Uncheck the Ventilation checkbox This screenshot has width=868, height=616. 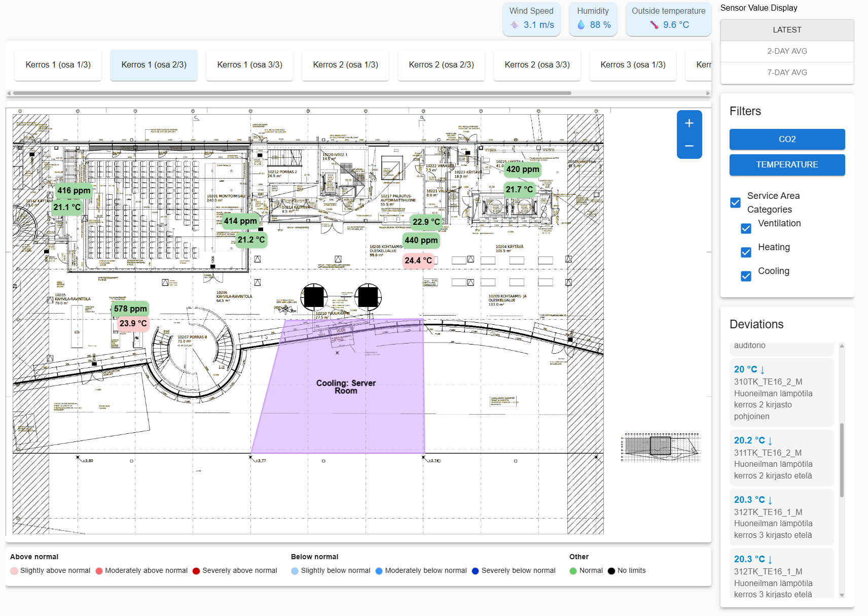click(746, 229)
